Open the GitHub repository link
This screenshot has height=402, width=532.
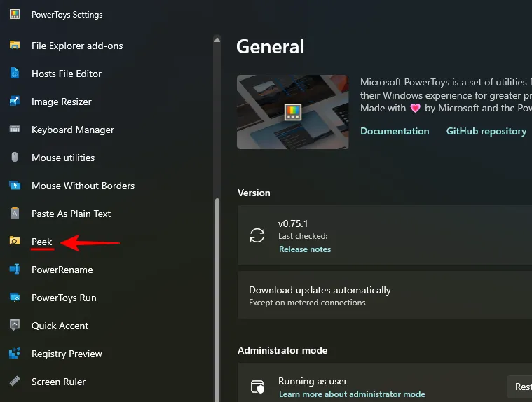(486, 131)
